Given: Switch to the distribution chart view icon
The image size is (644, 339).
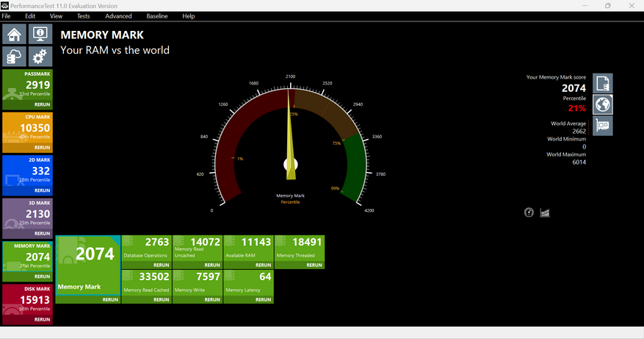Looking at the screenshot, I should tap(545, 213).
